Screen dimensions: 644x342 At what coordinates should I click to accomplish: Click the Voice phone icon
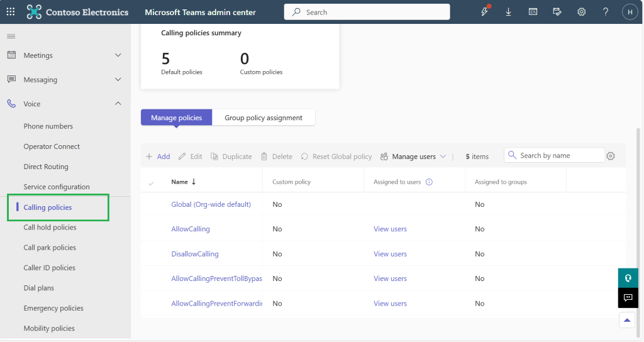coord(11,104)
